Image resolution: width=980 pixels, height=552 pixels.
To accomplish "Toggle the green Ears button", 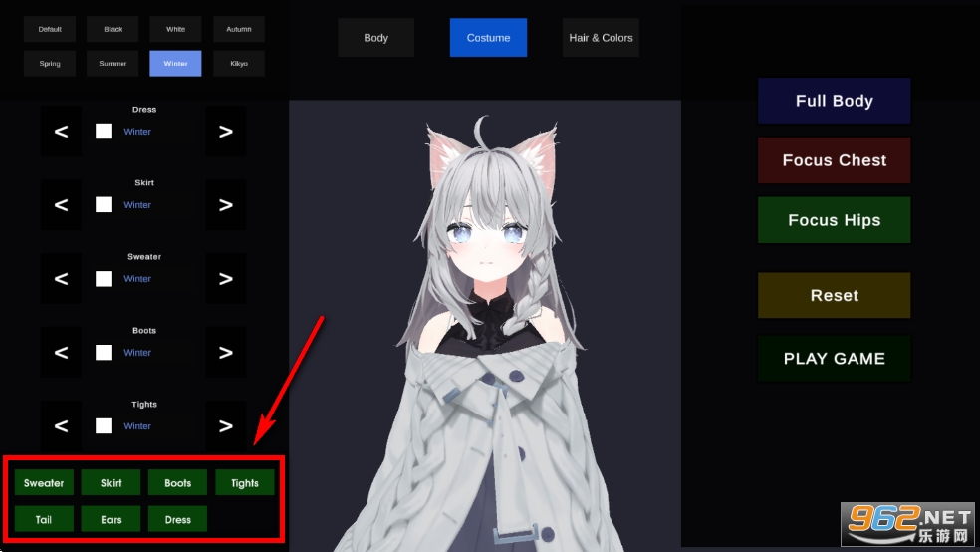I will (111, 519).
